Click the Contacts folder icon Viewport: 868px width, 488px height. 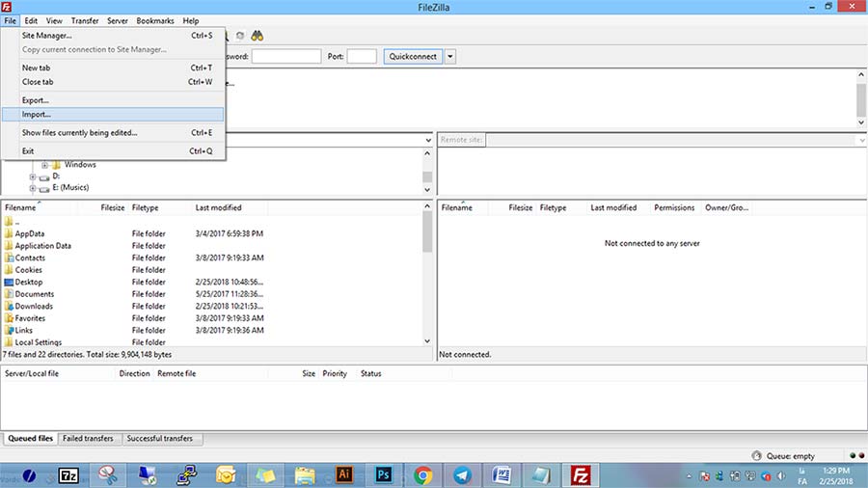(9, 258)
